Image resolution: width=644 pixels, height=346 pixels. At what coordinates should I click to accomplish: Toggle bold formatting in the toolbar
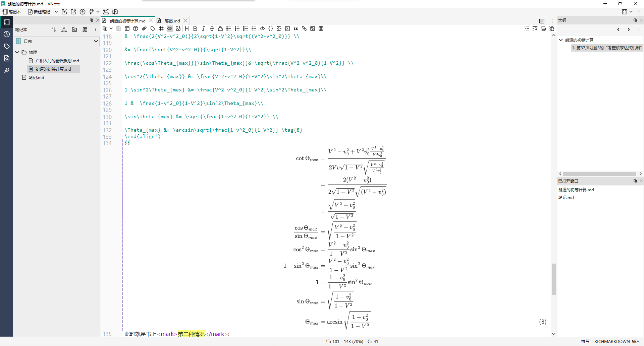coord(195,28)
